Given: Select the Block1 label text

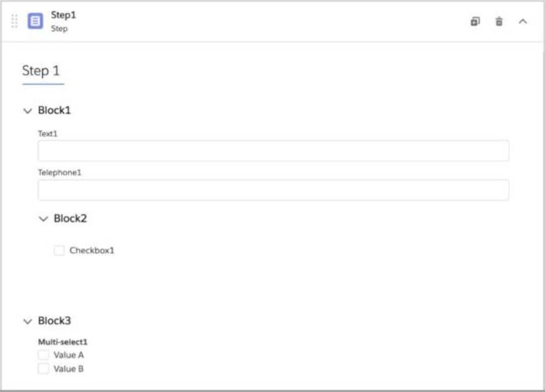Looking at the screenshot, I should pos(55,110).
